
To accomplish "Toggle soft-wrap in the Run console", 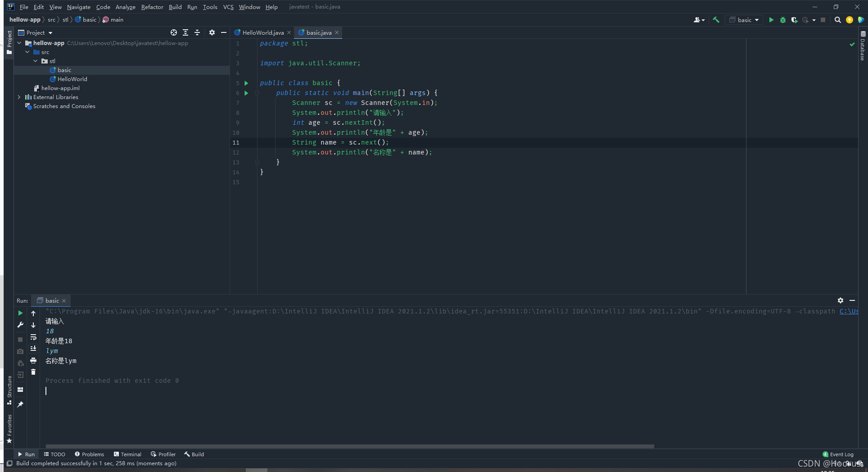I will [33, 337].
